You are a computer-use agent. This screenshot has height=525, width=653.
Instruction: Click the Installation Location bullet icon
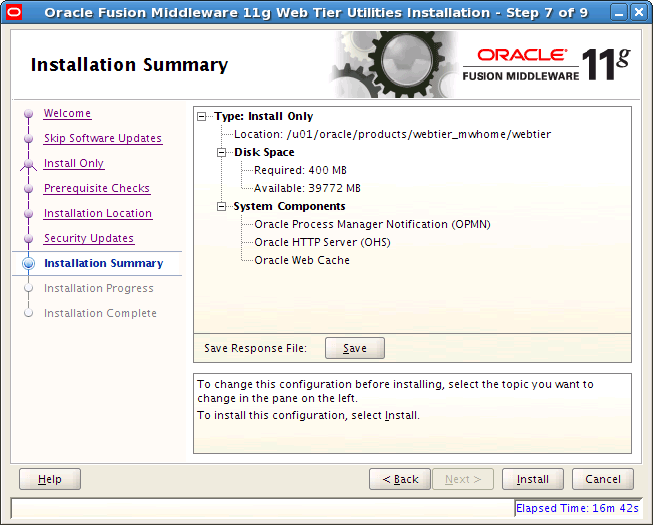[28, 213]
